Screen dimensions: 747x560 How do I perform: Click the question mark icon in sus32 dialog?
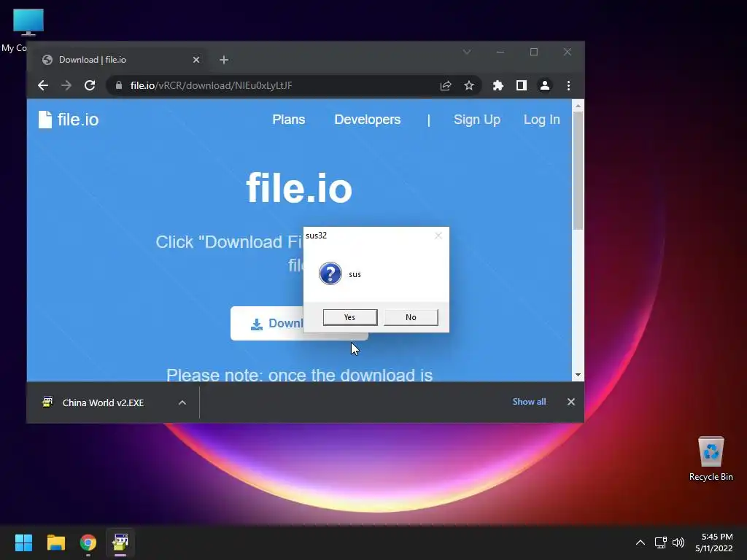click(x=330, y=274)
